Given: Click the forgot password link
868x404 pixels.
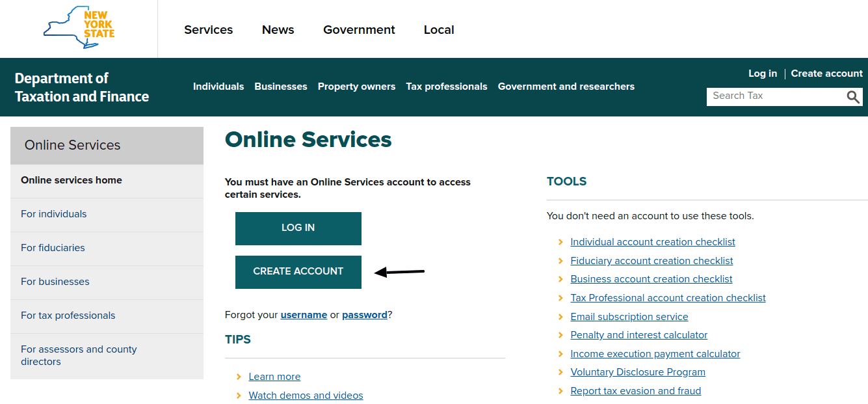Looking at the screenshot, I should pos(364,315).
